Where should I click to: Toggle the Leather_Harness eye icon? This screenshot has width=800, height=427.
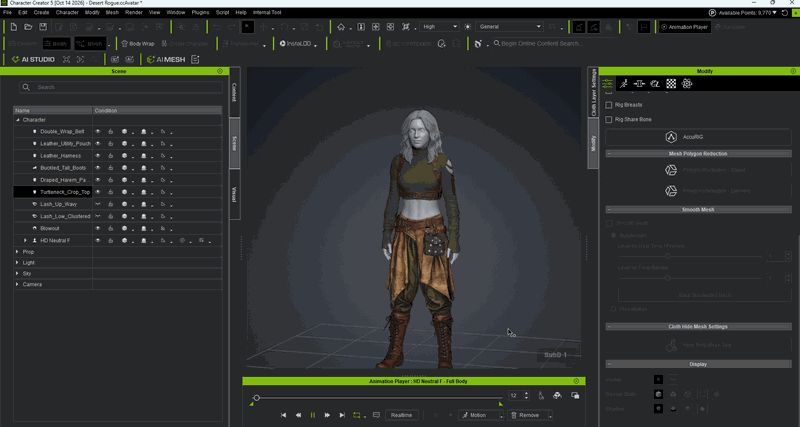[x=97, y=156]
